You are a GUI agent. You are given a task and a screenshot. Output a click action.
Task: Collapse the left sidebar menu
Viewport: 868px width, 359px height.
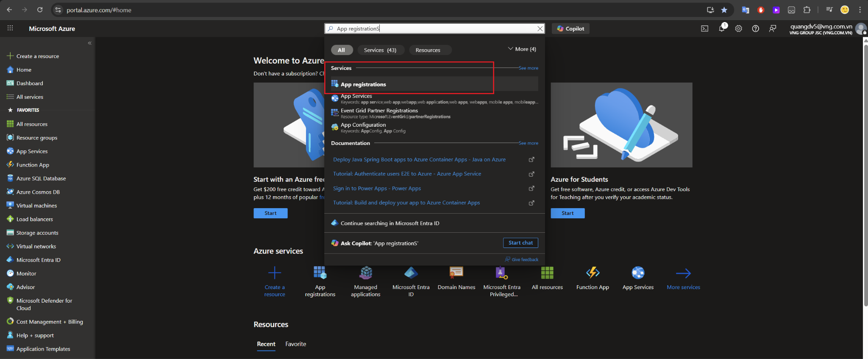(x=89, y=43)
